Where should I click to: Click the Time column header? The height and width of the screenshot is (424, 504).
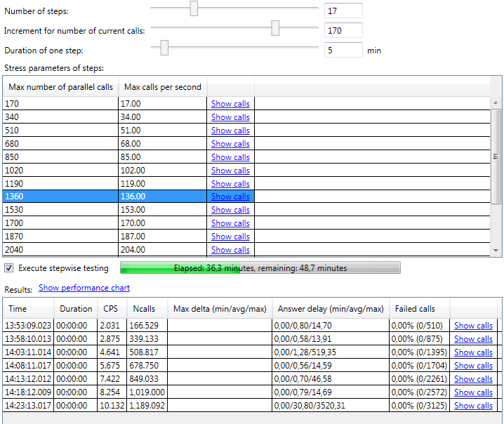(28, 309)
